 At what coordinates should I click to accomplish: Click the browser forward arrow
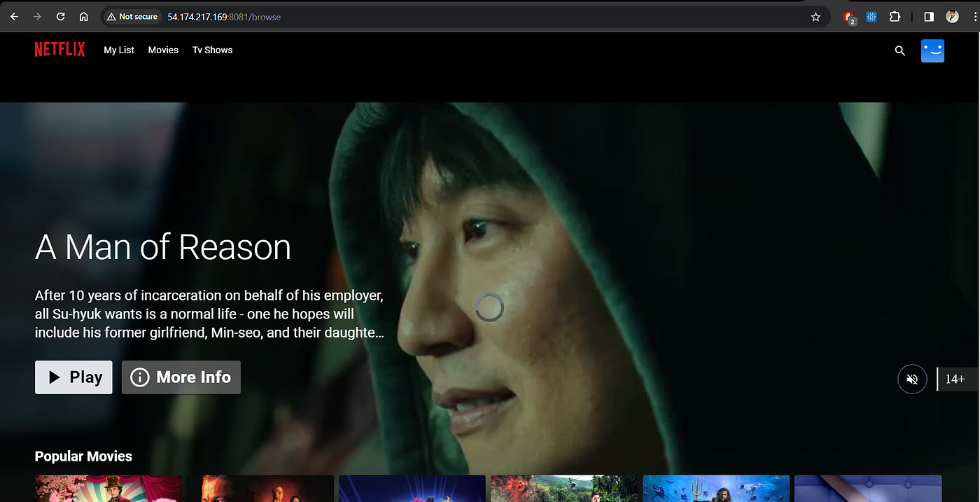click(37, 16)
